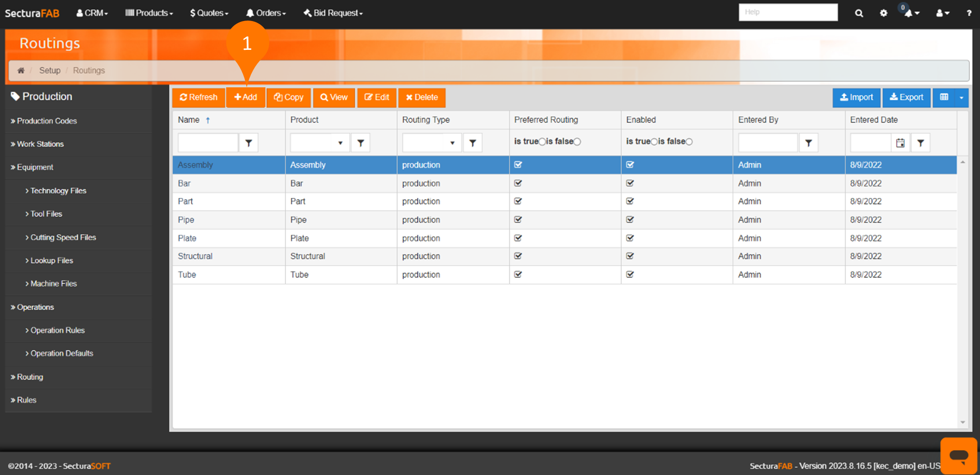This screenshot has height=475, width=980.
Task: Click the search magnifier icon in top bar
Action: 859,13
